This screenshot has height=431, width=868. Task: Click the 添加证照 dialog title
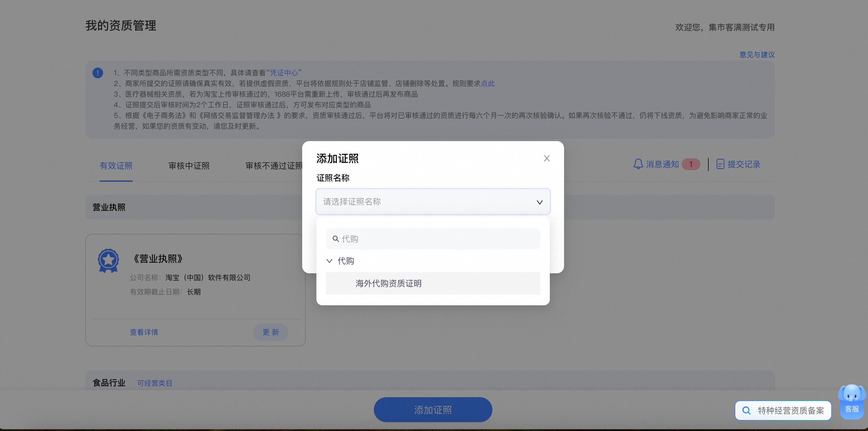coord(337,159)
